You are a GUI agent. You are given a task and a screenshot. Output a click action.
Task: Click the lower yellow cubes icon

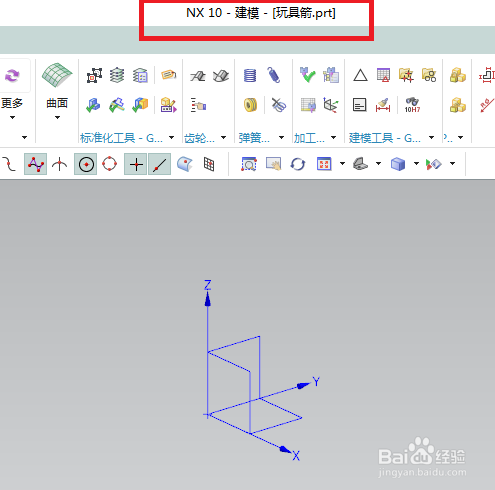[458, 105]
